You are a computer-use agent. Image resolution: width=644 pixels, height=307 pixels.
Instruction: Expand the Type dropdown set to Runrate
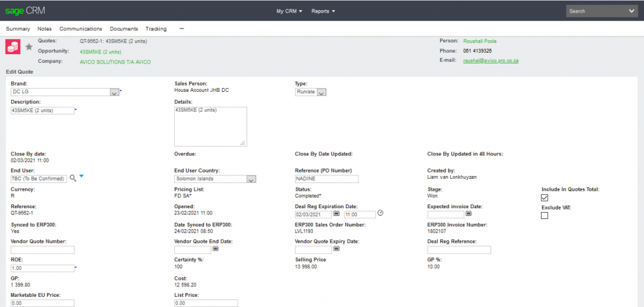[321, 92]
